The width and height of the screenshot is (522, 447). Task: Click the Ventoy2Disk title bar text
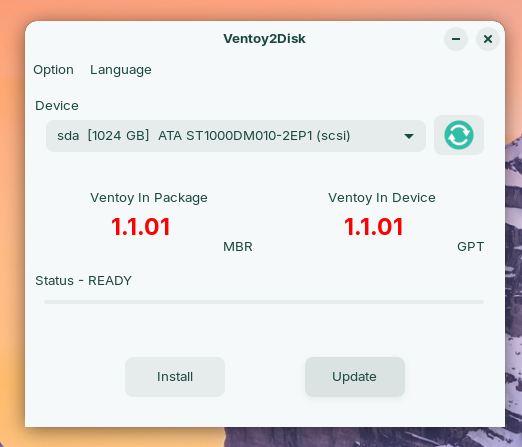(x=264, y=39)
